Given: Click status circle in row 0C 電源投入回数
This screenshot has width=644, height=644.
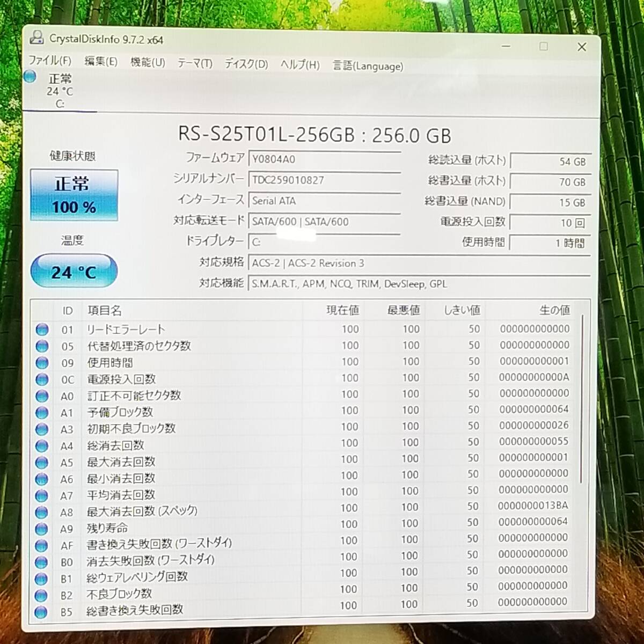Looking at the screenshot, I should click(x=41, y=379).
